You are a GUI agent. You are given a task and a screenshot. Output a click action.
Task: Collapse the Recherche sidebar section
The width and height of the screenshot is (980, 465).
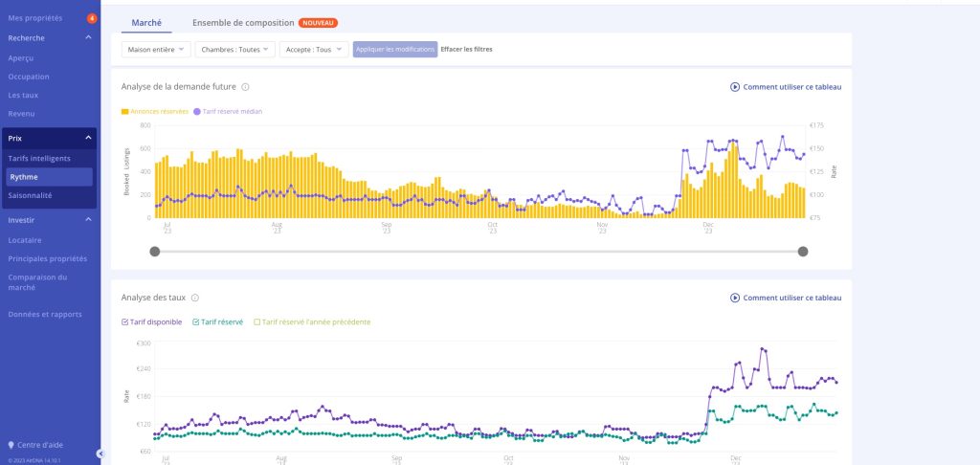coord(88,37)
